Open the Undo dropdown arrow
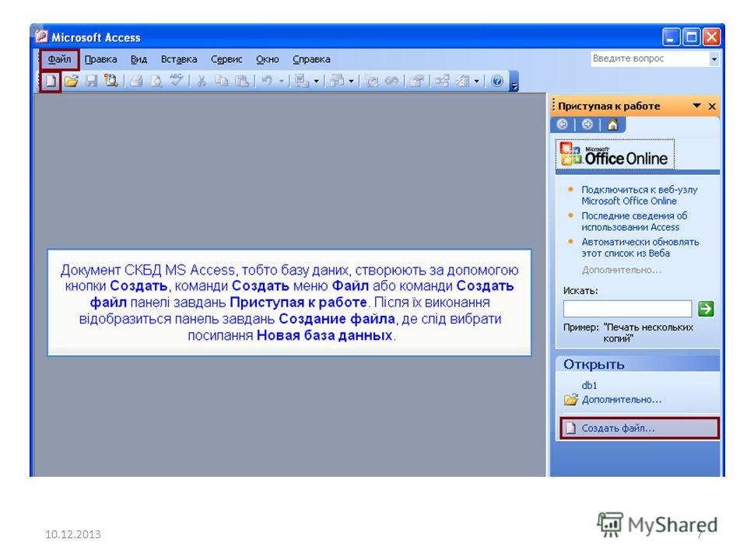The width and height of the screenshot is (747, 560). 282,82
